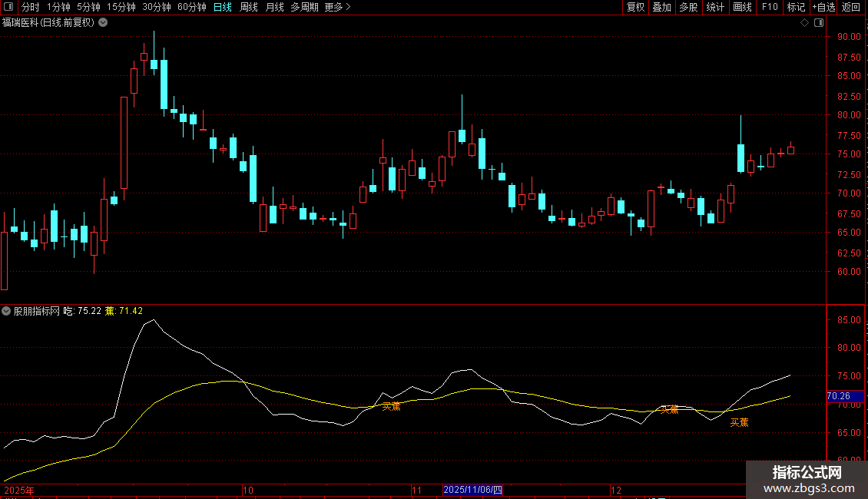Open 多周期 multi-period view
Screen dimensions: 868x499
[x=304, y=7]
